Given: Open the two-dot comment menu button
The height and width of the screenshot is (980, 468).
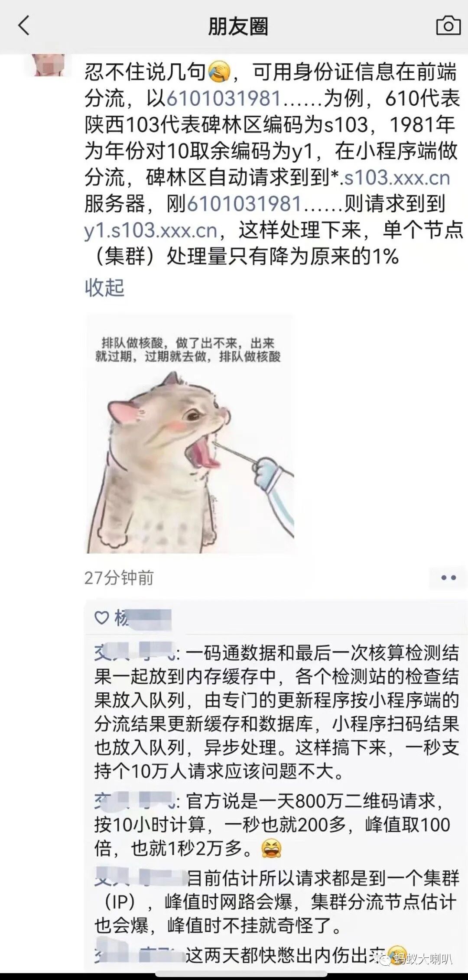Looking at the screenshot, I should click(448, 578).
